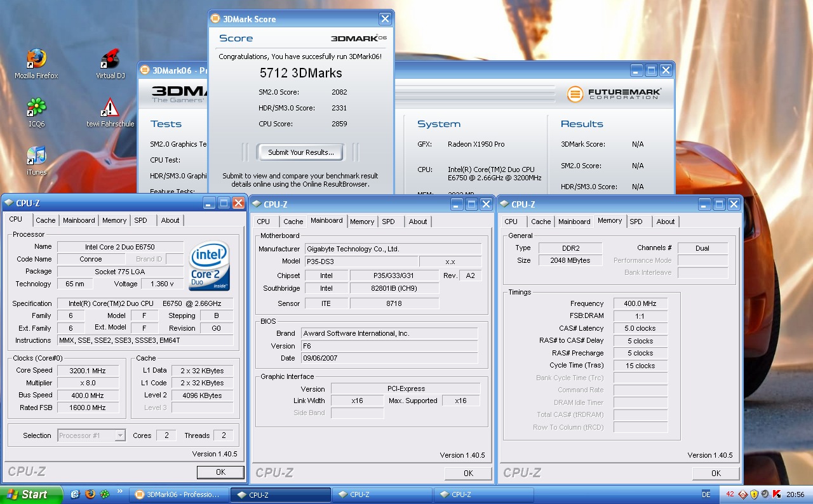Click the temperature 42 tray icon

pos(730,494)
